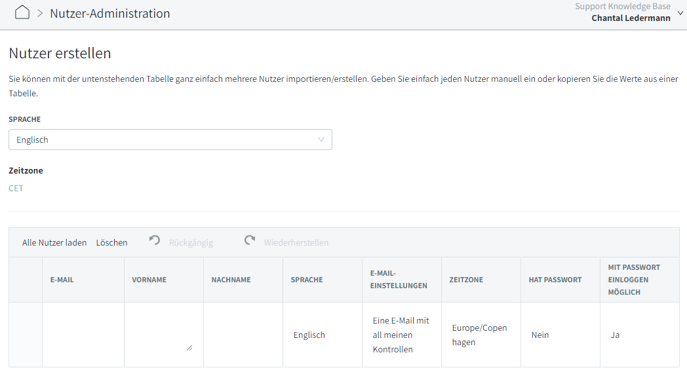
Task: Click Rückgängig in table toolbar
Action: pyautogui.click(x=191, y=242)
